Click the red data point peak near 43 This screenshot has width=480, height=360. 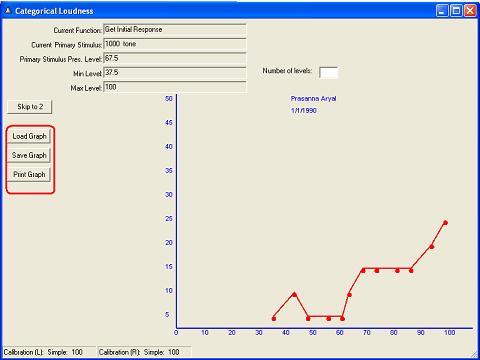point(294,294)
